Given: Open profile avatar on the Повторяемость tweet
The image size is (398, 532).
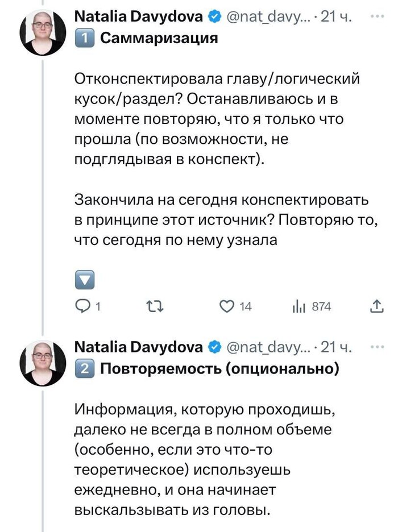Looking at the screenshot, I should pyautogui.click(x=43, y=363).
